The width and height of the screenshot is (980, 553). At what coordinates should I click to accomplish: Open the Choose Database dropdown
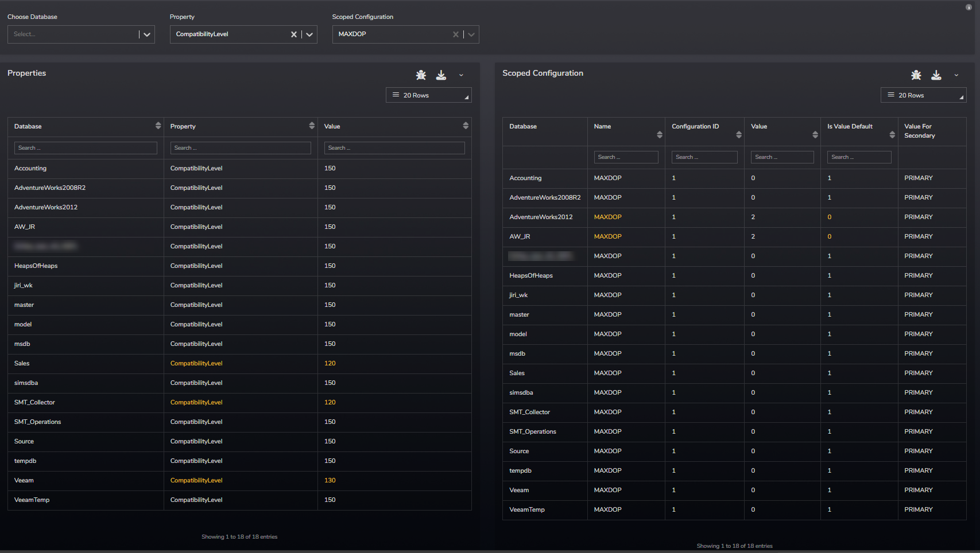(x=81, y=34)
